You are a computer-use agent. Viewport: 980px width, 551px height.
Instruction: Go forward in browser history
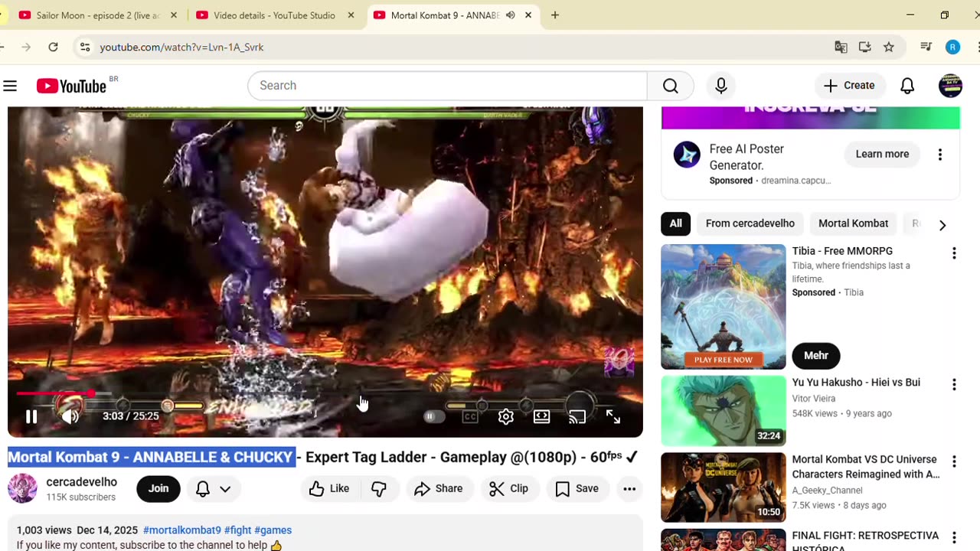pyautogui.click(x=26, y=47)
